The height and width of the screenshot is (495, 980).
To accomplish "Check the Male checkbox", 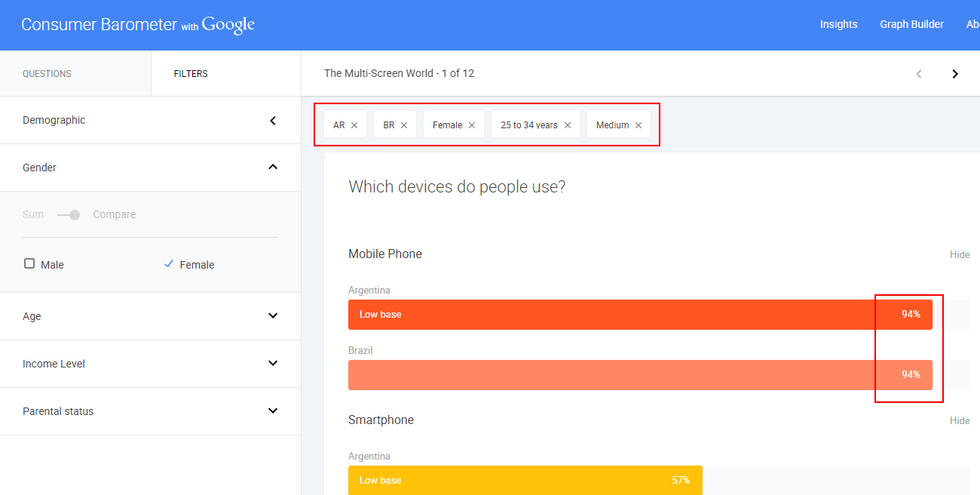I will coord(29,264).
